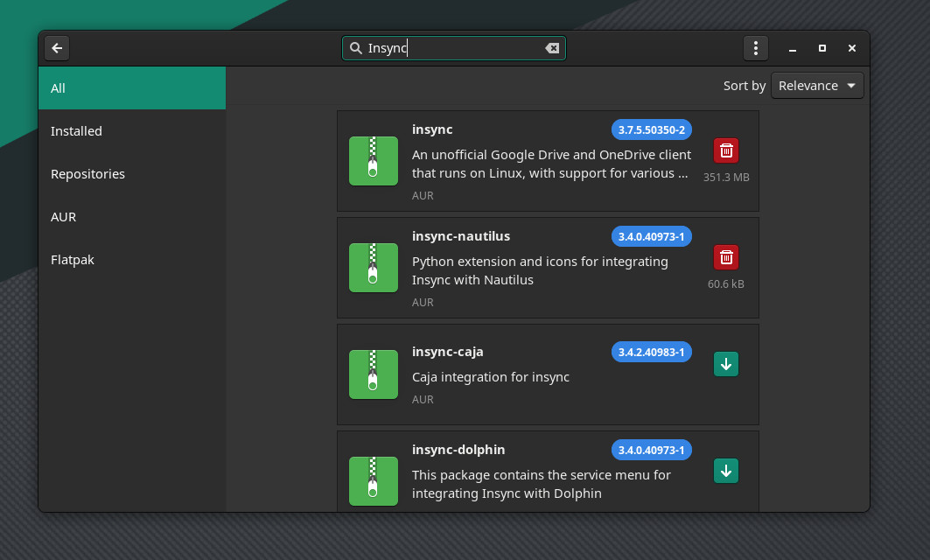Screen dimensions: 930x560
Task: Remove the insync package via trash icon
Action: click(726, 150)
